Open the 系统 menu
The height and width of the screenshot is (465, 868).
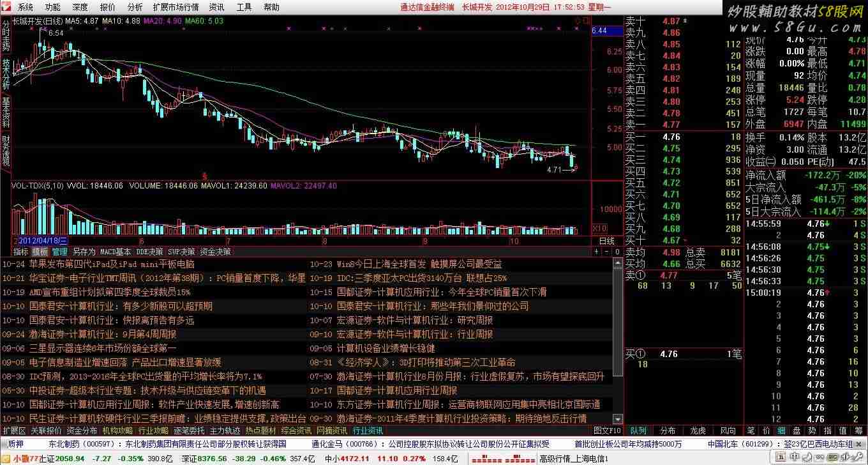click(25, 7)
